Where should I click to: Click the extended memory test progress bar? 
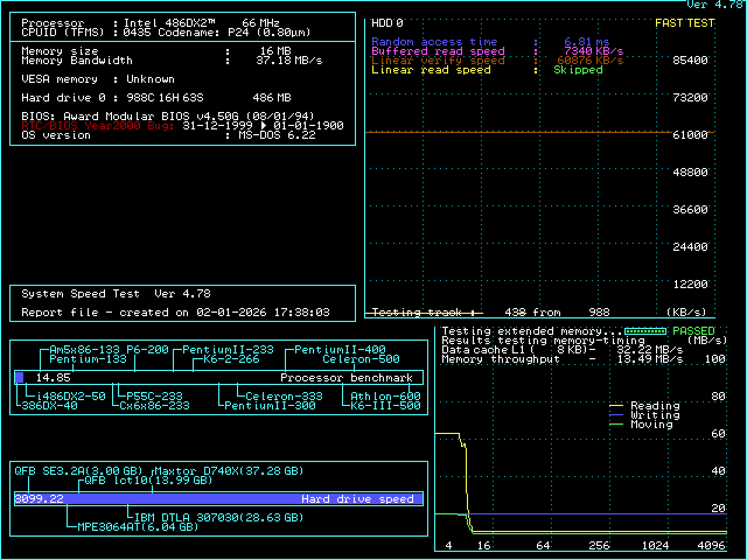(645, 331)
